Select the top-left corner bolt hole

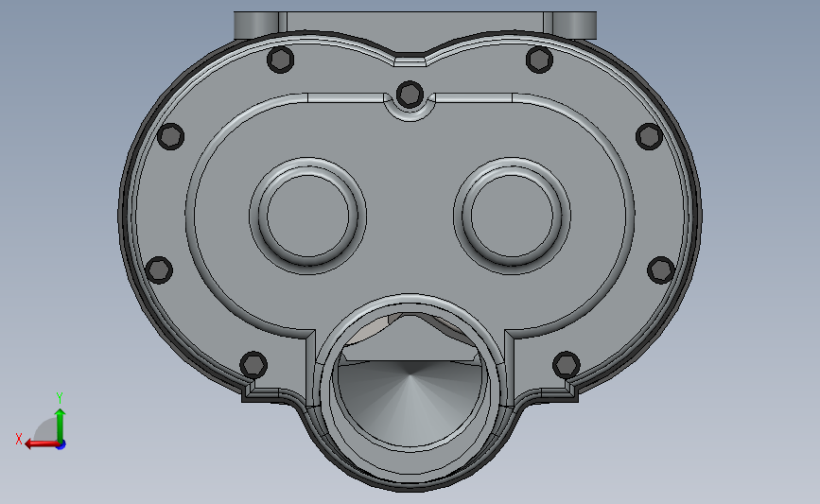[280, 59]
